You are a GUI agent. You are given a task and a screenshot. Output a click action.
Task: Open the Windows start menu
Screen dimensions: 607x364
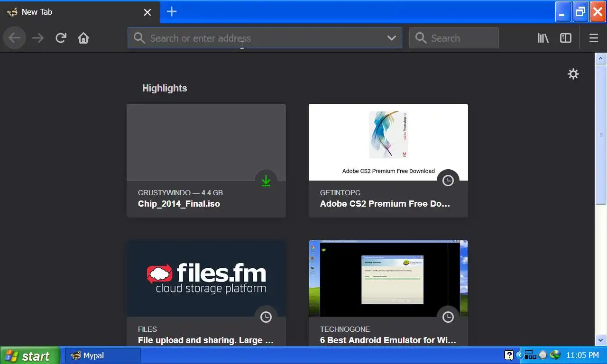(x=30, y=355)
